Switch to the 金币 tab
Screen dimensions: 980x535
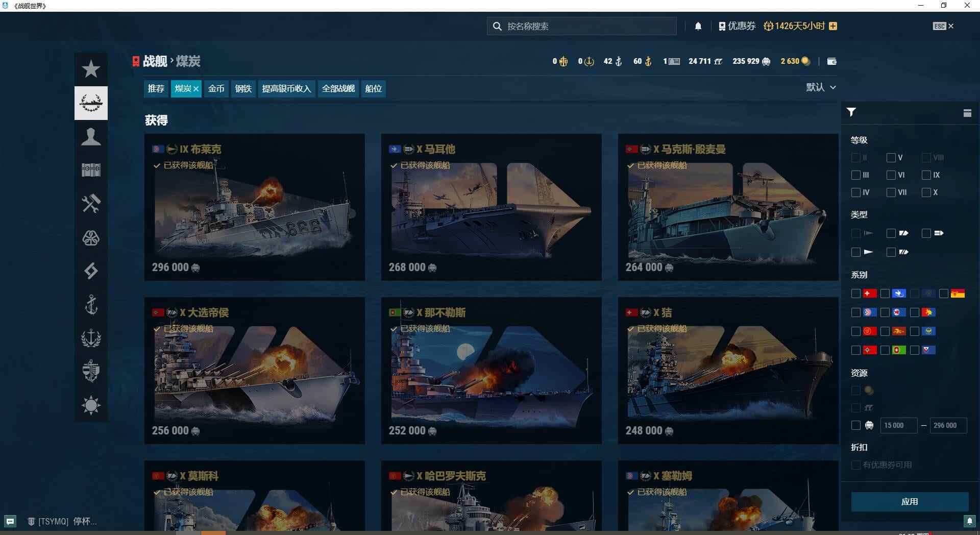tap(216, 88)
